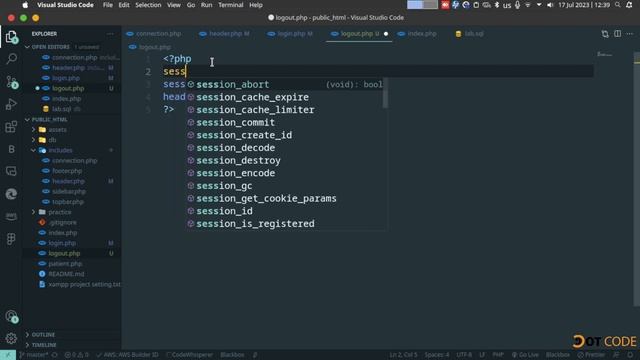Open the Accounts icon in activity bar

(11, 317)
